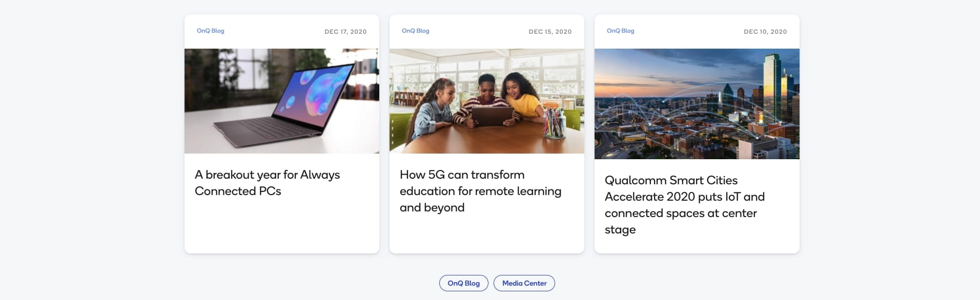Image resolution: width=980 pixels, height=300 pixels.
Task: Click blank area of second card below title
Action: (x=487, y=233)
